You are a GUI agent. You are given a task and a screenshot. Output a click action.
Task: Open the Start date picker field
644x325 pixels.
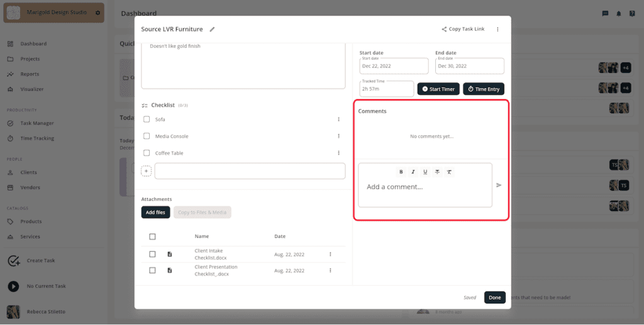pos(394,66)
